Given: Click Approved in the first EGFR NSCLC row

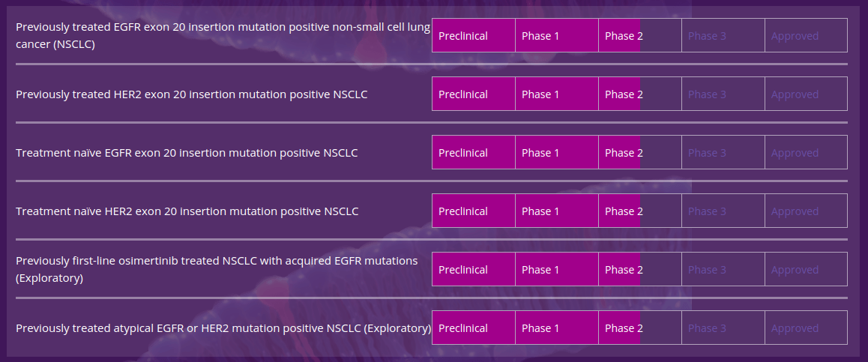Looking at the screenshot, I should (806, 35).
